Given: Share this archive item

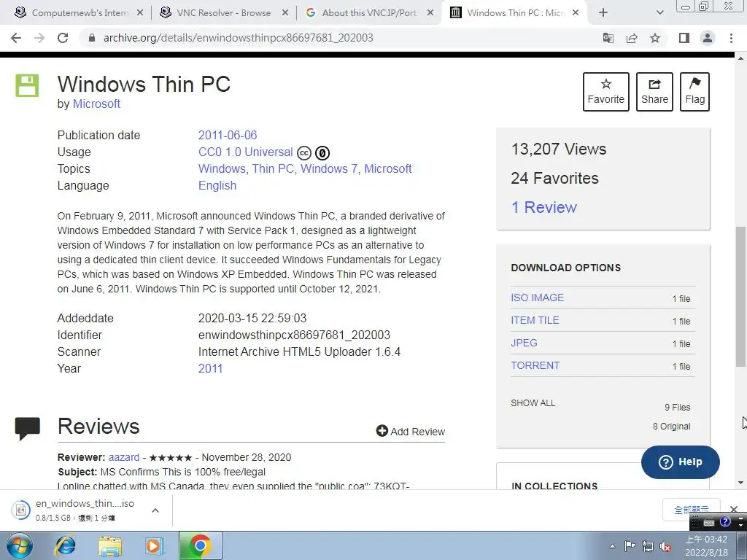Looking at the screenshot, I should (654, 92).
